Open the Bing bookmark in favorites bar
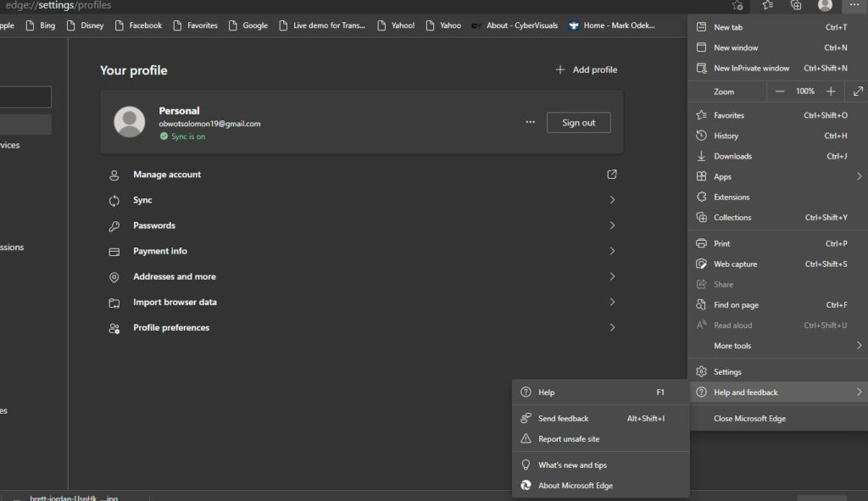This screenshot has height=501, width=868. [x=41, y=25]
